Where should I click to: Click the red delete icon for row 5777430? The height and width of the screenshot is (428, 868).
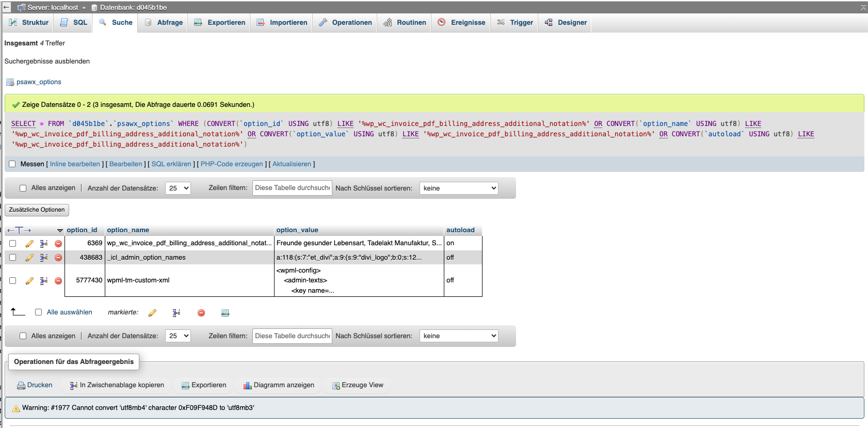[58, 281]
